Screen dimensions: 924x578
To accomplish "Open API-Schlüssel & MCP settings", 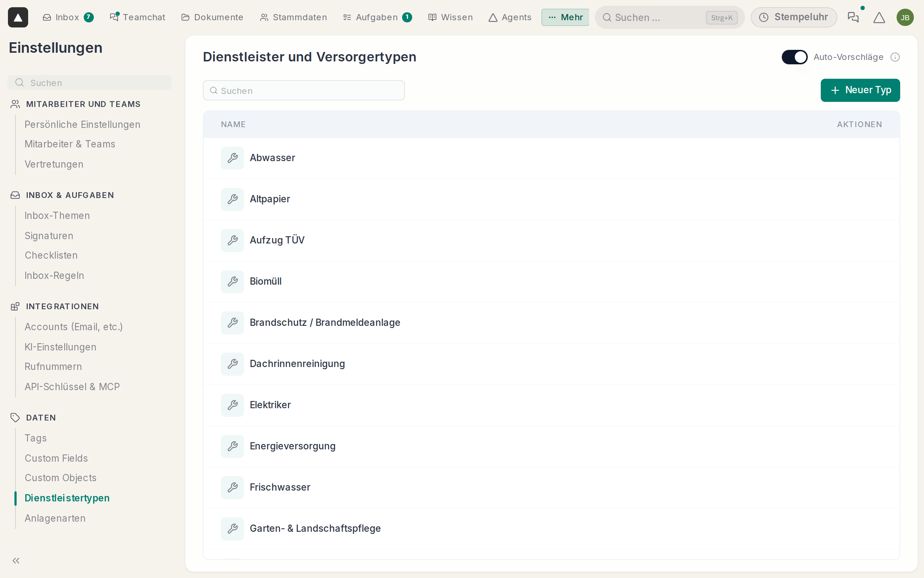I will 72,387.
